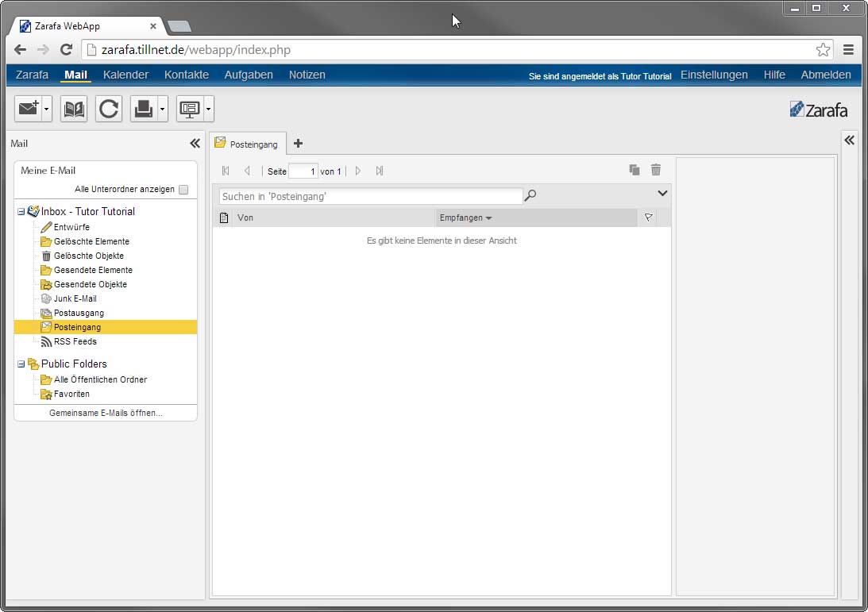Switch view with the layout icon
Image resolution: width=868 pixels, height=612 pixels.
click(189, 109)
